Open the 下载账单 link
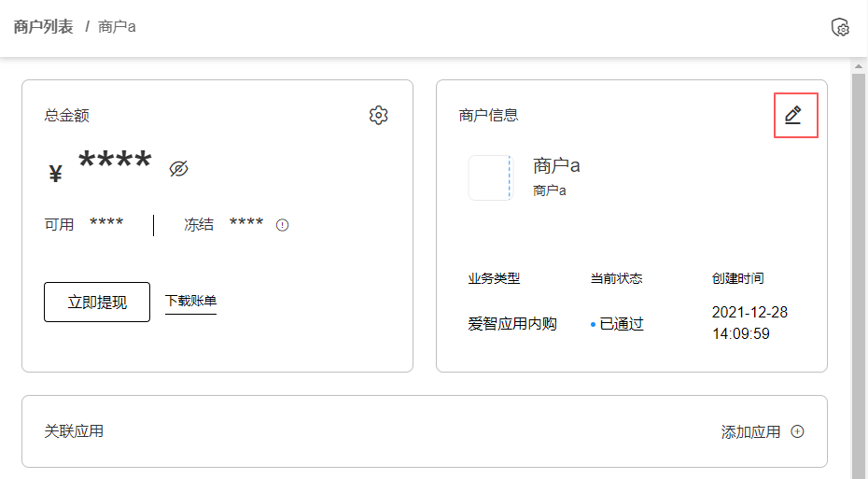Image resolution: width=868 pixels, height=479 pixels. [191, 301]
